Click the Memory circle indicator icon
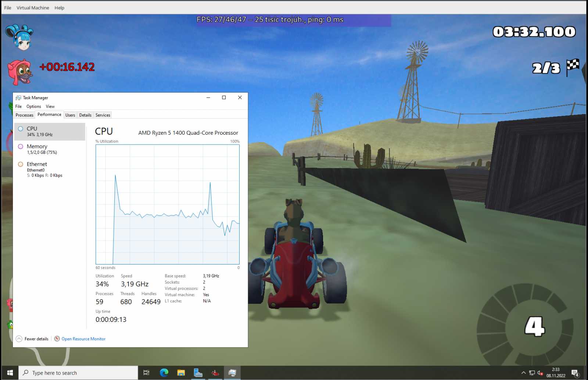The width and height of the screenshot is (588, 380). (x=21, y=146)
